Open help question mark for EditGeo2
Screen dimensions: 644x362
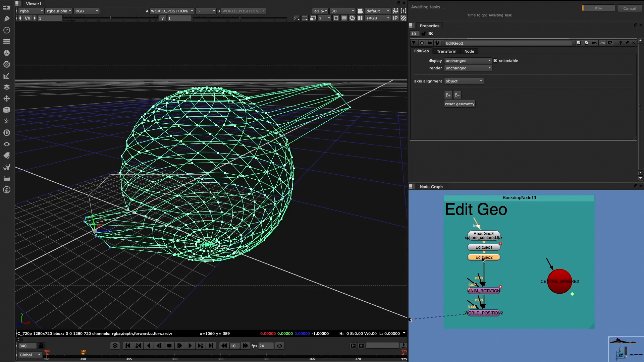tap(621, 43)
